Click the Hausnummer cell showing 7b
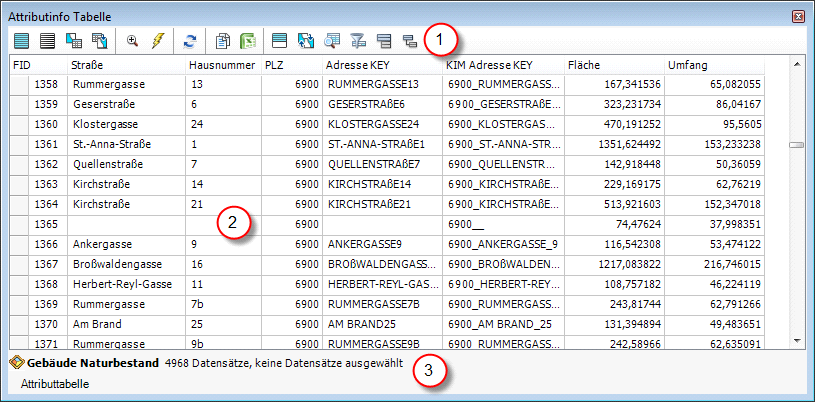Screen dimensions: 815x402 [x=223, y=304]
